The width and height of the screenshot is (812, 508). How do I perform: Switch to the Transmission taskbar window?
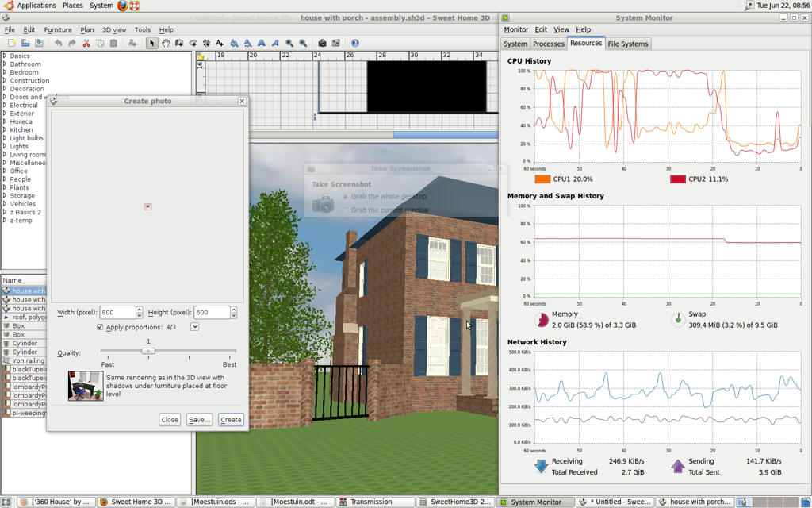coord(377,502)
